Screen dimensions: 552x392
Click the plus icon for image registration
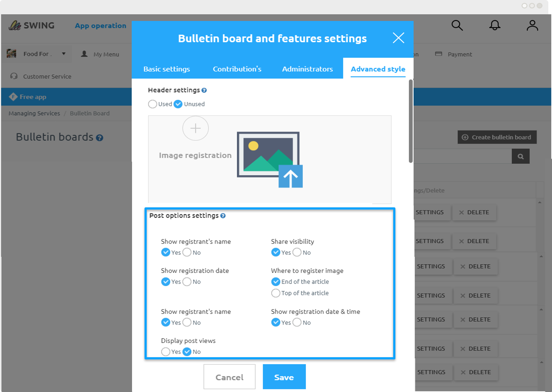pos(195,128)
